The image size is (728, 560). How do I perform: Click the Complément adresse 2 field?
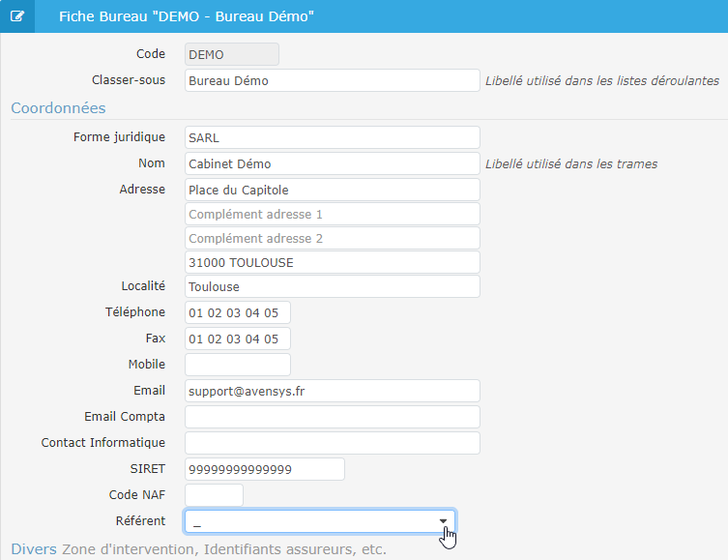coord(332,238)
